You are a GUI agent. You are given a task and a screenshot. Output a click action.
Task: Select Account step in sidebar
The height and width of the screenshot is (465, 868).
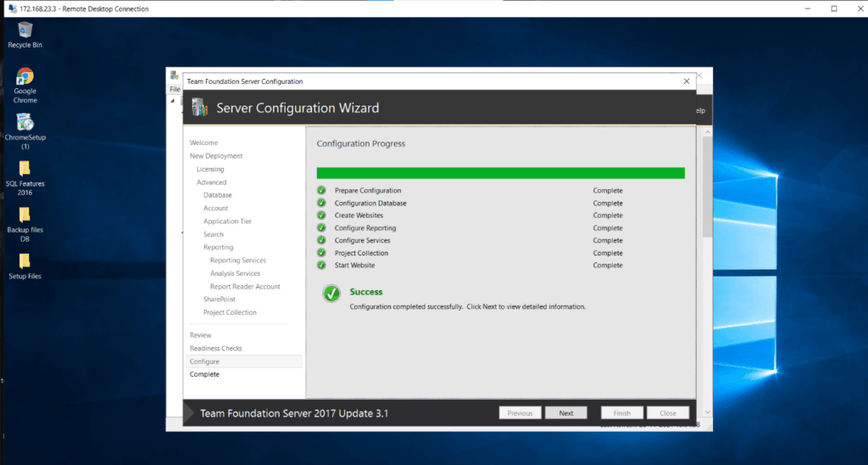click(x=215, y=208)
